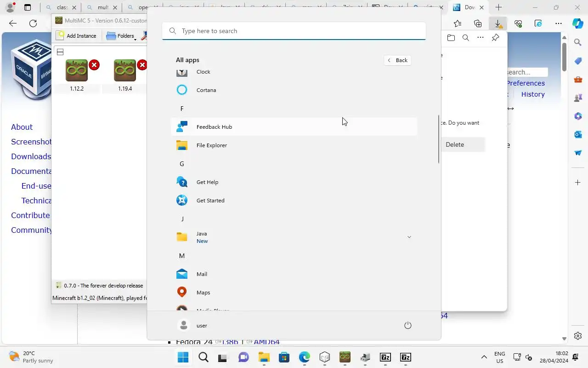Switch to MultiMC on the taskbar

point(345,357)
